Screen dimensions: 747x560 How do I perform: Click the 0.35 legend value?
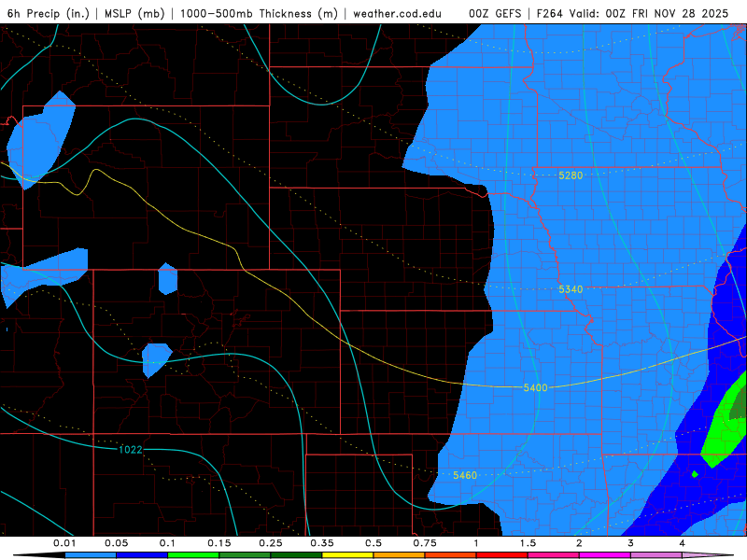pyautogui.click(x=322, y=543)
